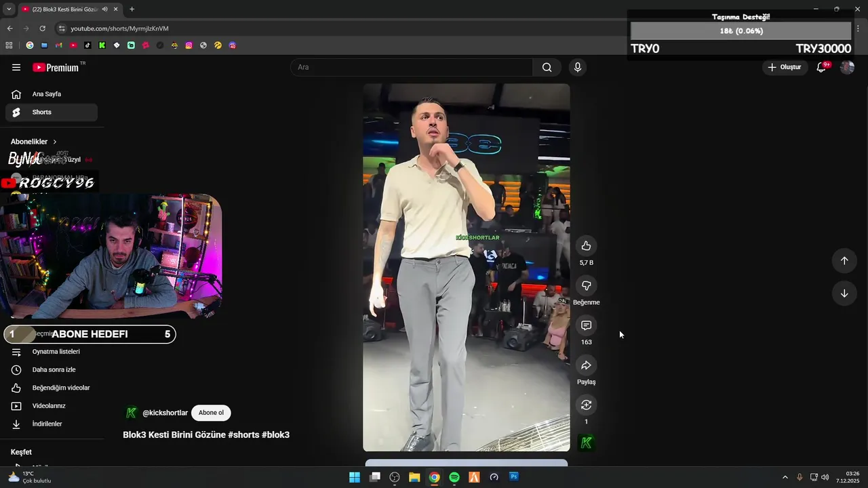Open the weather widget 13°C

point(29,477)
